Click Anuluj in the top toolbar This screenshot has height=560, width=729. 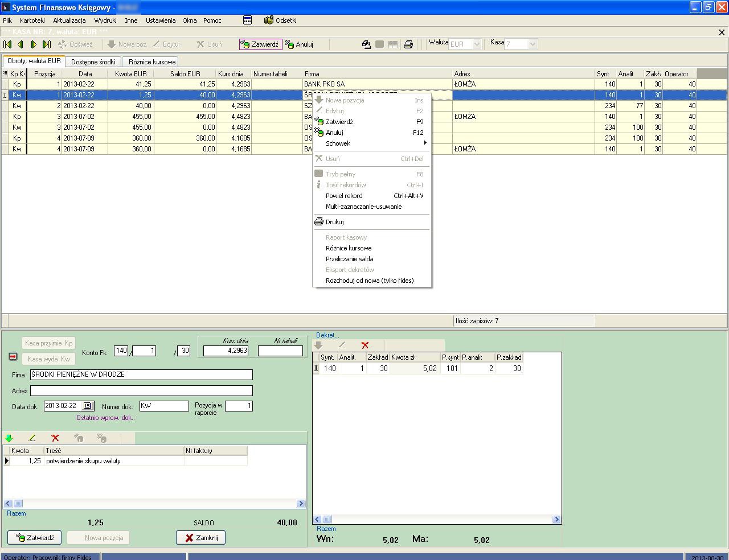(299, 44)
